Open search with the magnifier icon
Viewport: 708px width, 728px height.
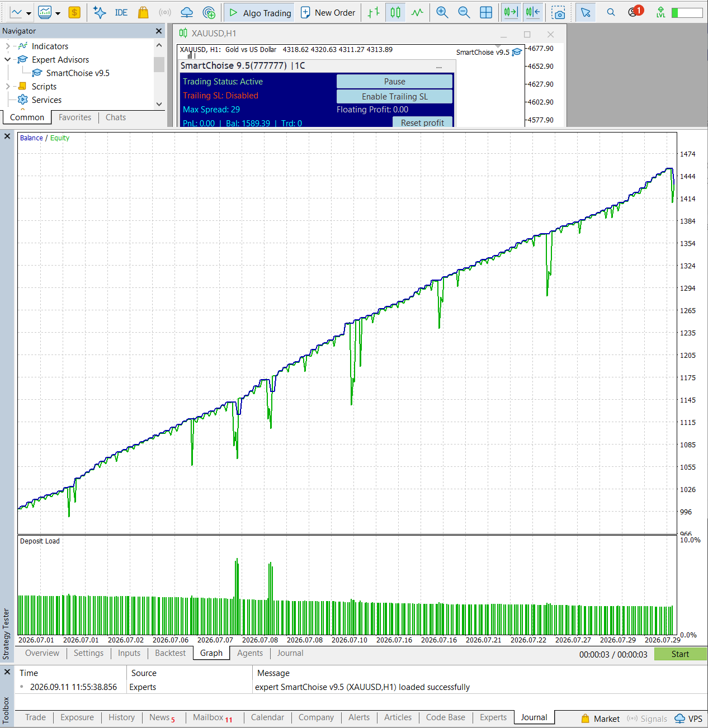coord(611,12)
